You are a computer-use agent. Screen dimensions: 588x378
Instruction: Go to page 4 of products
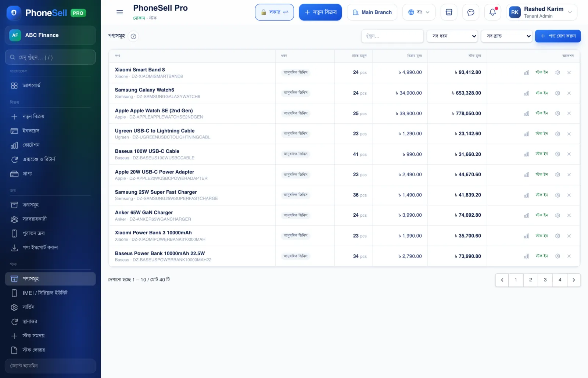coord(560,280)
